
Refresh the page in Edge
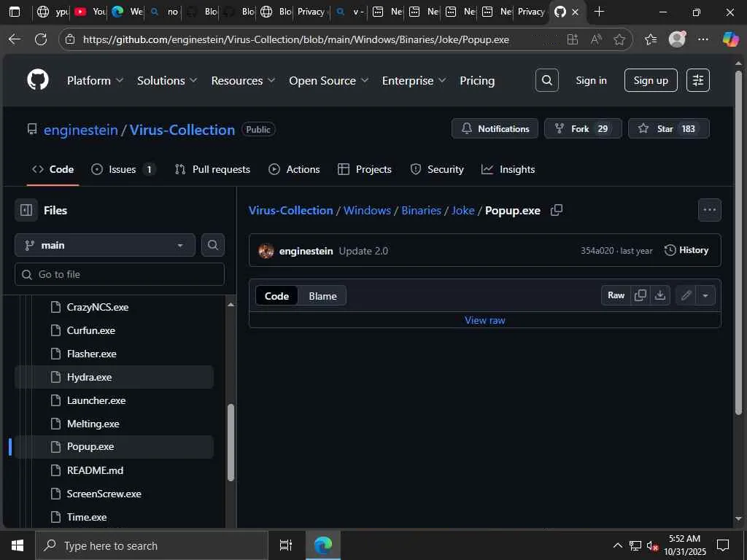click(x=41, y=39)
